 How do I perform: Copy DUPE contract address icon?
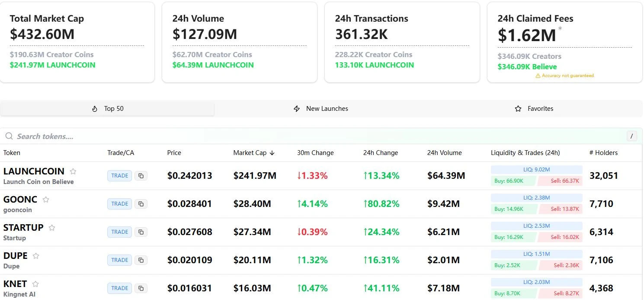[141, 260]
